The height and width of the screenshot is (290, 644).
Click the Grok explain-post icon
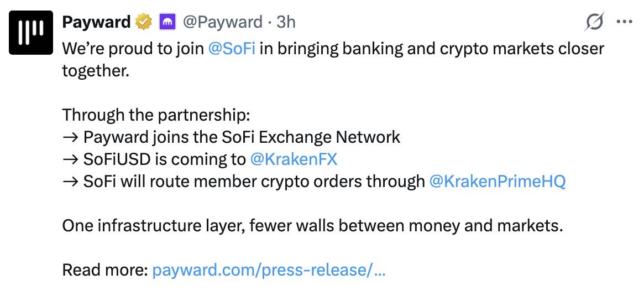594,22
